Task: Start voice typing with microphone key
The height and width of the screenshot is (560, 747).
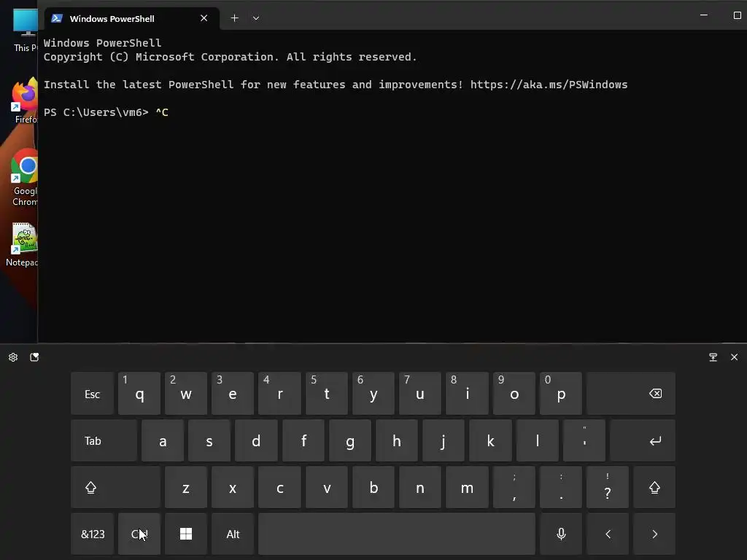Action: (561, 534)
